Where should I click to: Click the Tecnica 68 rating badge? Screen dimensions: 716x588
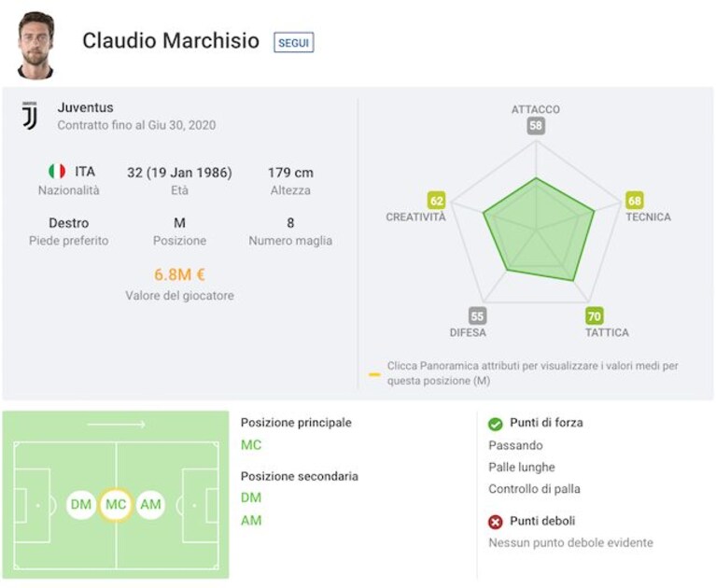click(x=635, y=201)
